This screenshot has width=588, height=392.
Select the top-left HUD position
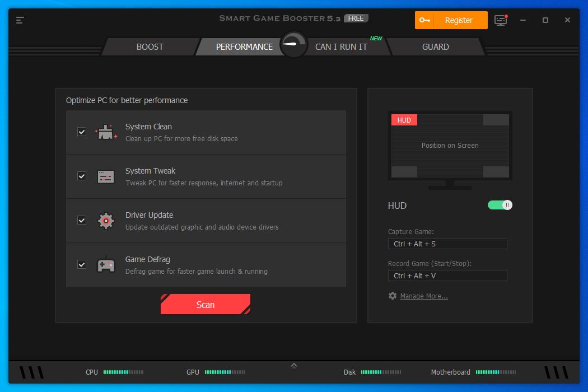coord(404,120)
